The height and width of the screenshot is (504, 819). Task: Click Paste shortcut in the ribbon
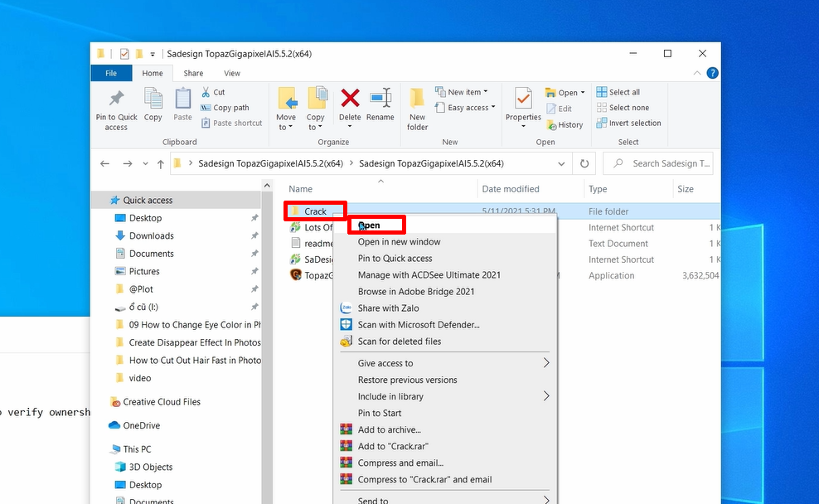232,124
